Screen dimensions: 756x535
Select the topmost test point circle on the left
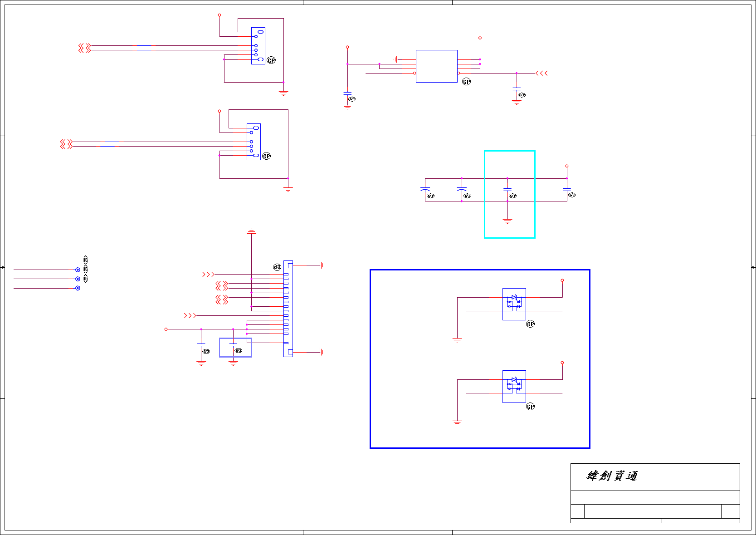[78, 270]
